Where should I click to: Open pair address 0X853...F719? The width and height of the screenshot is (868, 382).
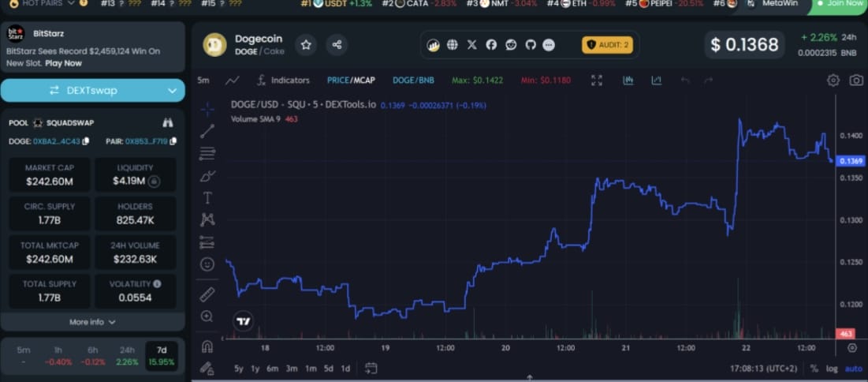coord(147,141)
